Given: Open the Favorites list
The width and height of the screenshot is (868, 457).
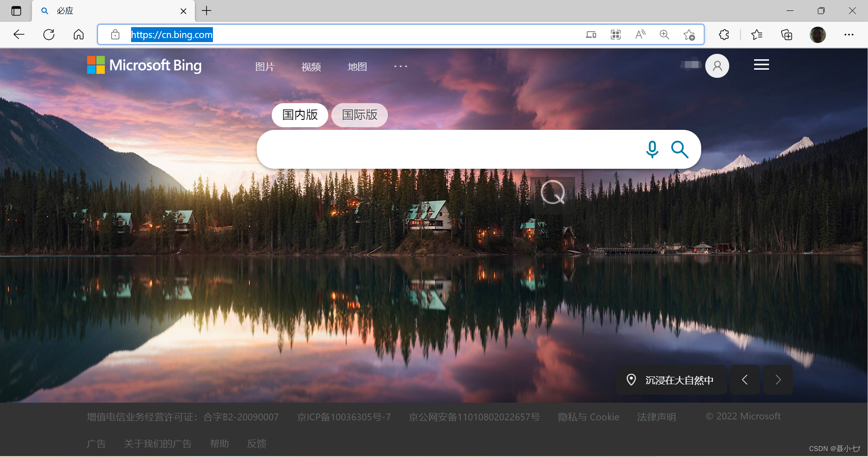Looking at the screenshot, I should coord(757,34).
